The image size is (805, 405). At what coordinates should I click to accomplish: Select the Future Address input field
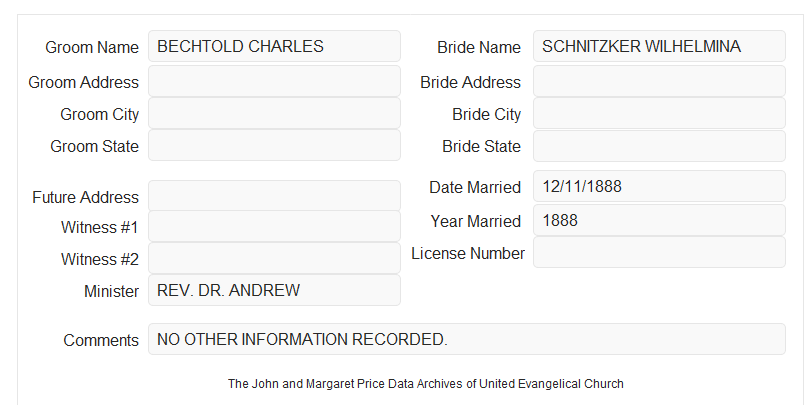point(274,196)
